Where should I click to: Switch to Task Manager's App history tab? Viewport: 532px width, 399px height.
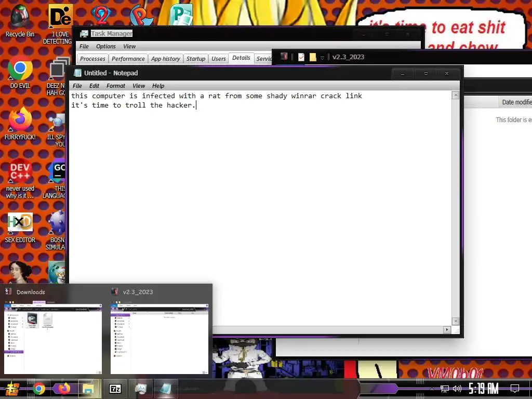click(x=166, y=59)
